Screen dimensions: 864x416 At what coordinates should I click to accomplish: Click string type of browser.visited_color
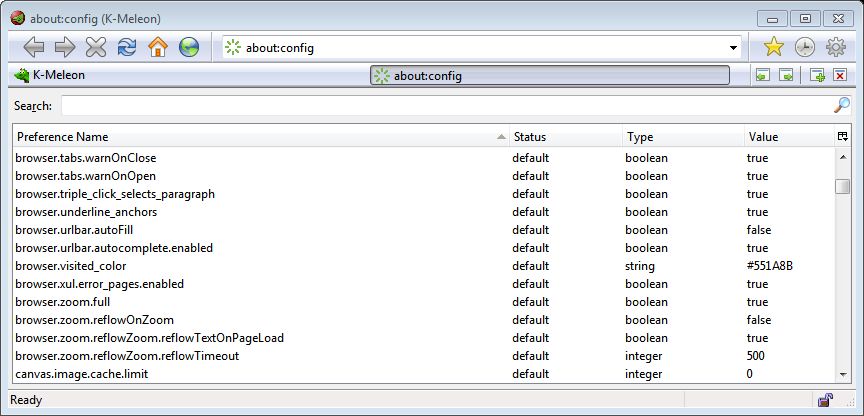click(640, 266)
